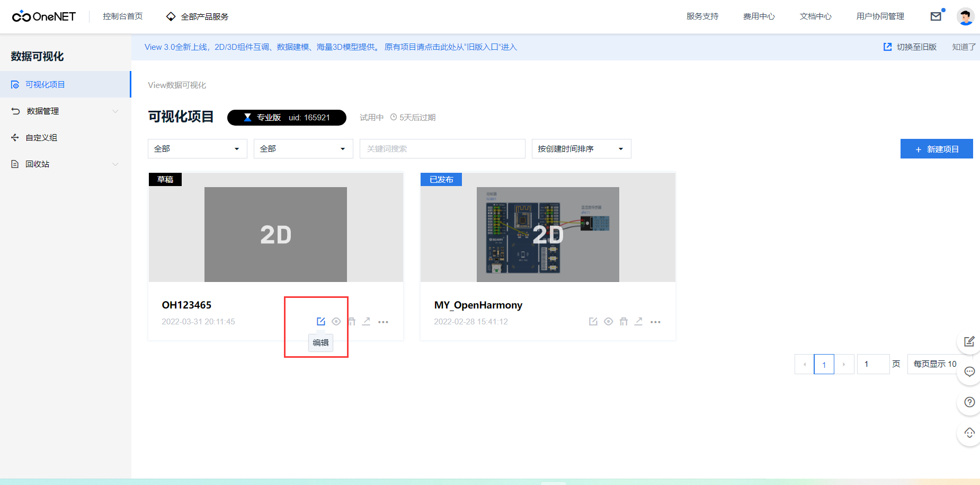Click the feedback pencil icon at screen right
Viewport: 980px width, 485px height.
point(969,341)
